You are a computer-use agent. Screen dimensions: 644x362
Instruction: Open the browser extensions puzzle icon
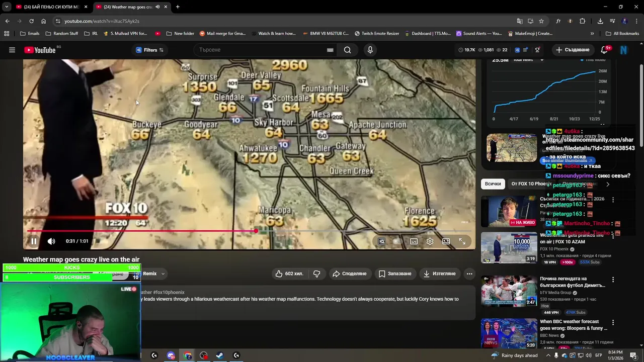tap(583, 21)
